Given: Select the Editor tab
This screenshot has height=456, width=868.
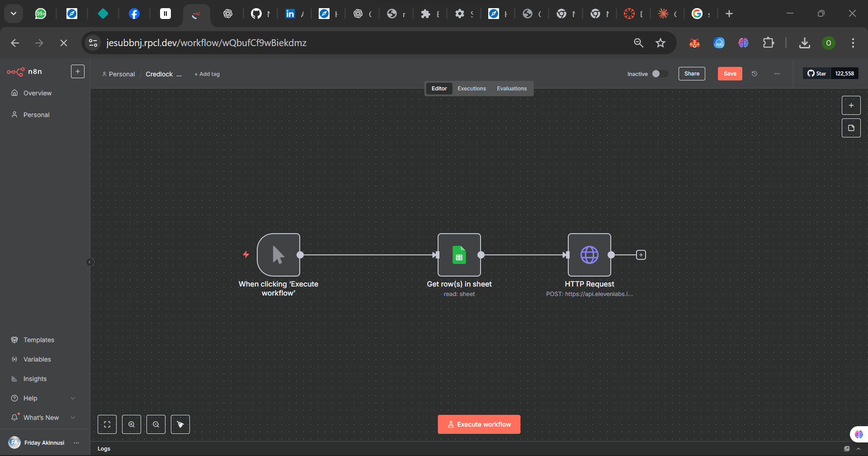Looking at the screenshot, I should [439, 89].
